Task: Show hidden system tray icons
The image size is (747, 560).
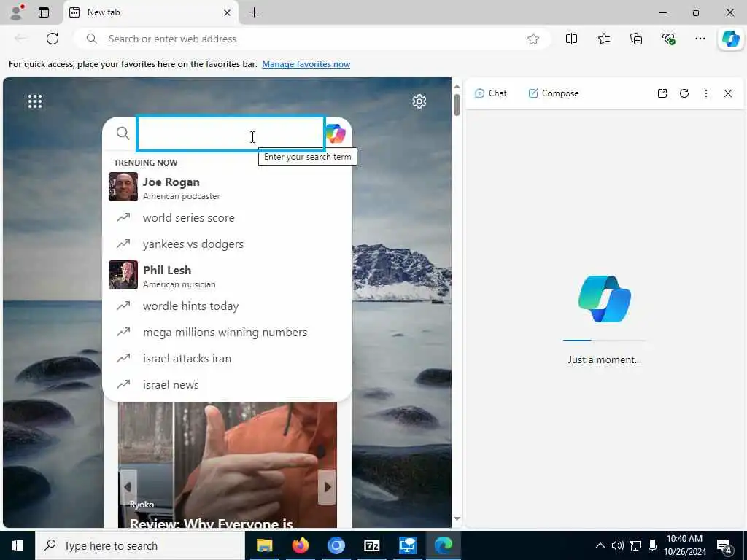Action: (600, 545)
